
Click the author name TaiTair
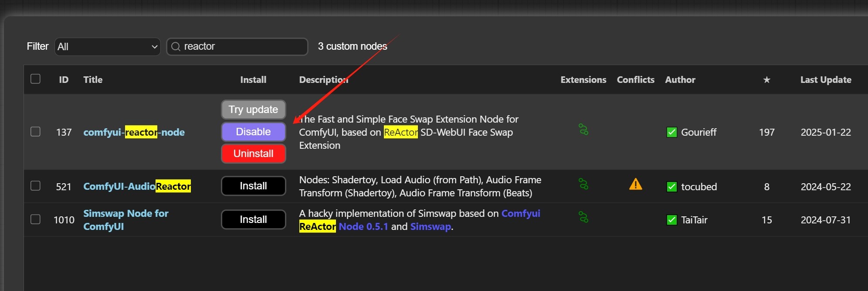click(694, 220)
